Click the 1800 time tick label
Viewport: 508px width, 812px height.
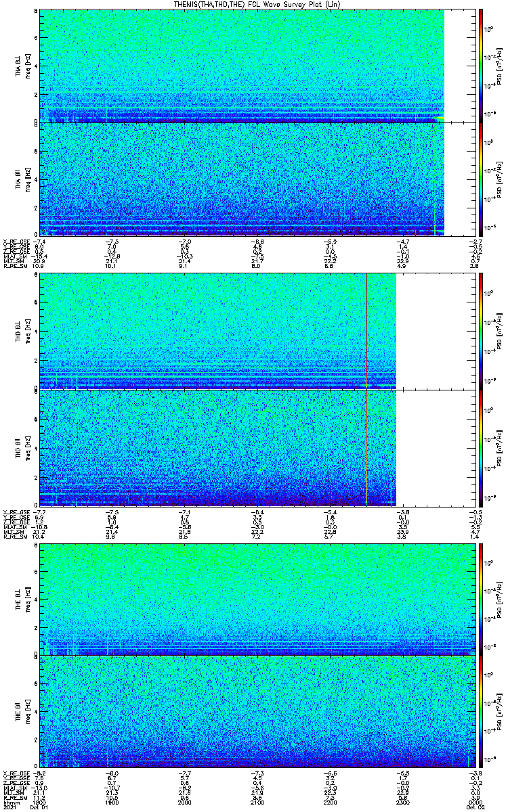39,803
